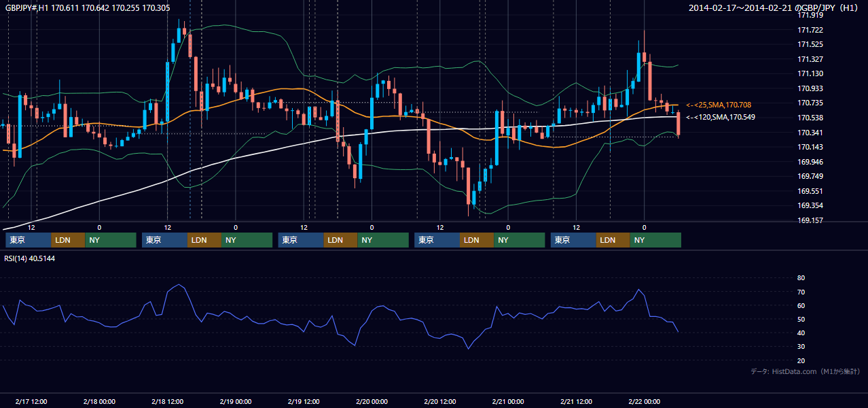Click RSI scale level 50
The width and height of the screenshot is (868, 408).
point(801,319)
